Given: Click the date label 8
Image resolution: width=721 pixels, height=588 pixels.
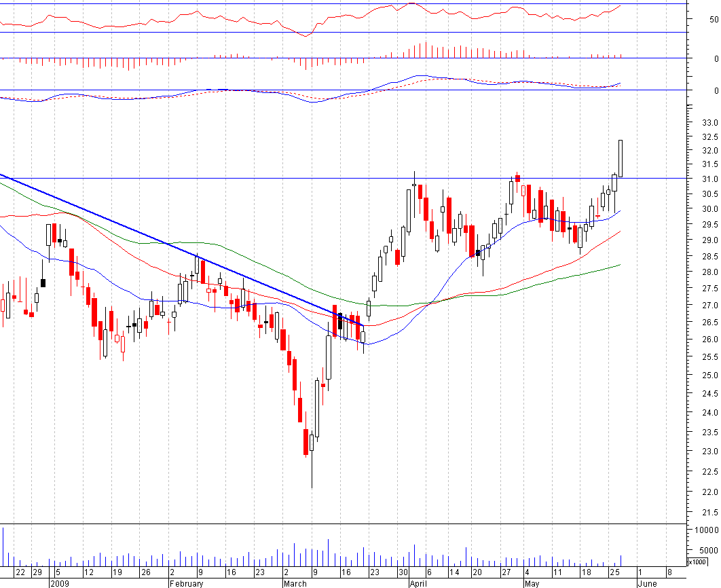Looking at the screenshot, I should coord(669,572).
